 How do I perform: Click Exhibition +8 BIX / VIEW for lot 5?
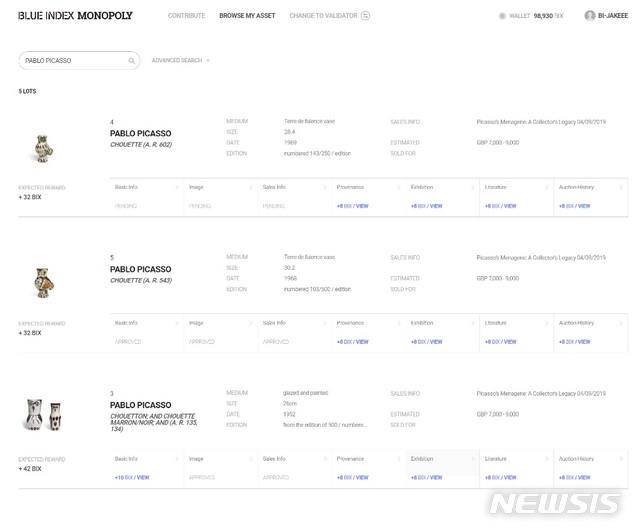[x=427, y=342]
